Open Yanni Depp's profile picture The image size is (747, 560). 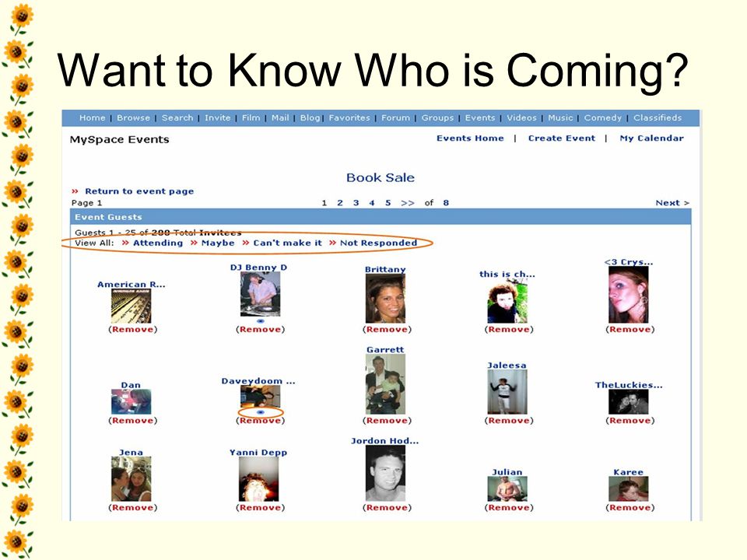(258, 479)
